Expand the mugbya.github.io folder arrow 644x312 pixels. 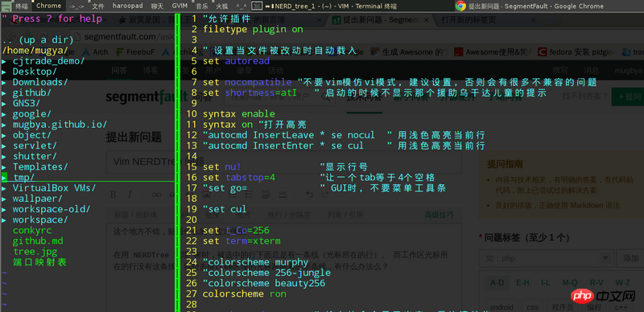pyautogui.click(x=4, y=125)
